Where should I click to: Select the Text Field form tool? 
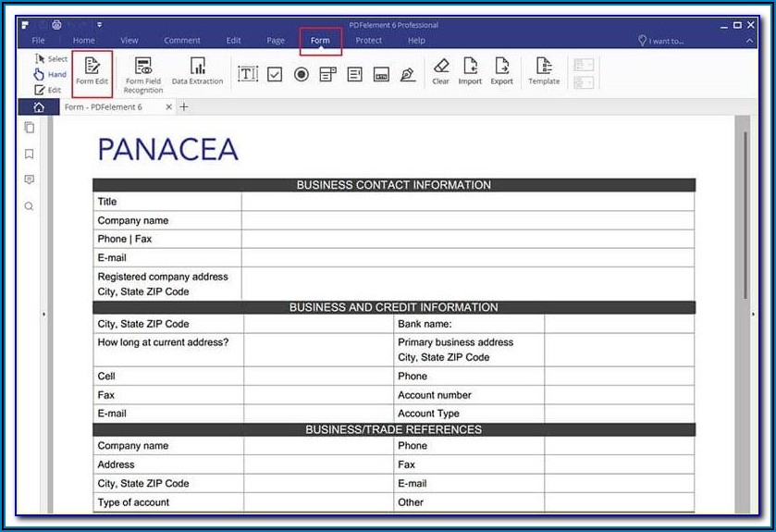click(x=248, y=74)
